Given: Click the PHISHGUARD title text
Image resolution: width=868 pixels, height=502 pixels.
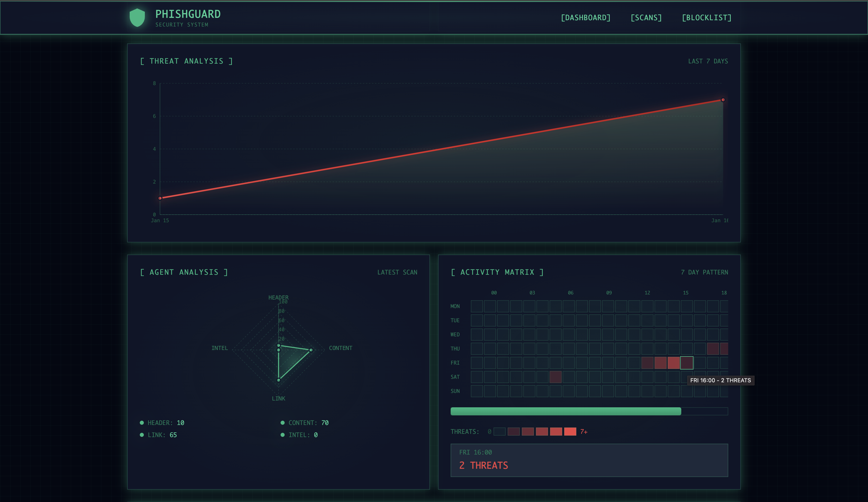Looking at the screenshot, I should click(x=188, y=14).
